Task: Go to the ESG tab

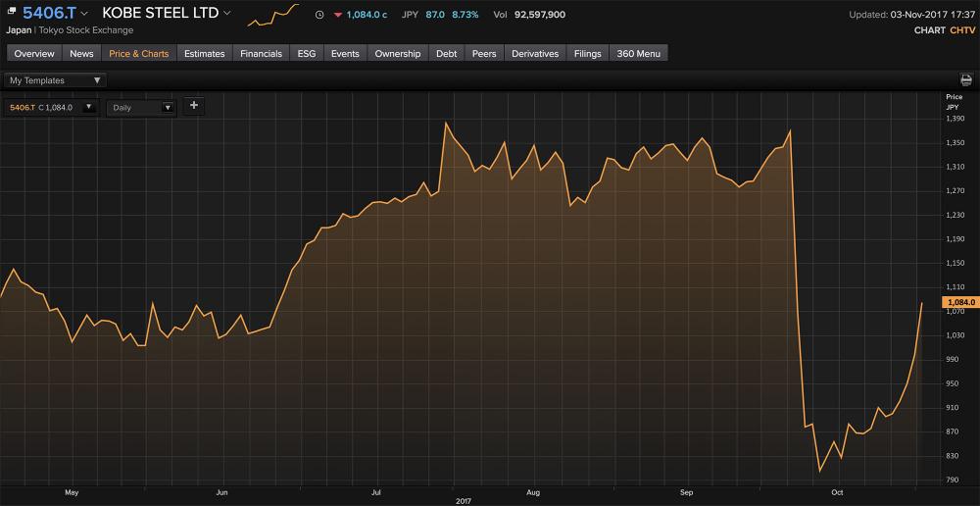Action: point(306,53)
